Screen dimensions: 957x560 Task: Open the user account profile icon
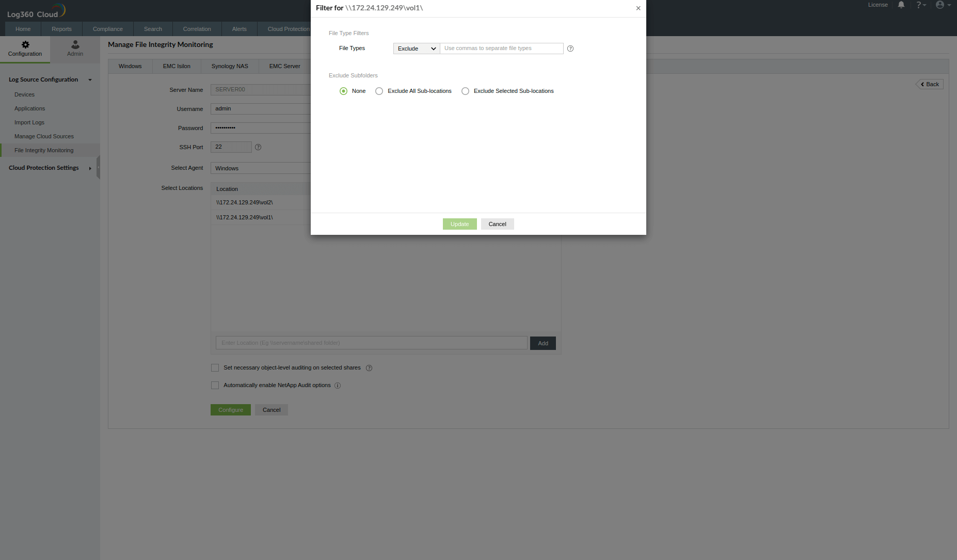940,5
